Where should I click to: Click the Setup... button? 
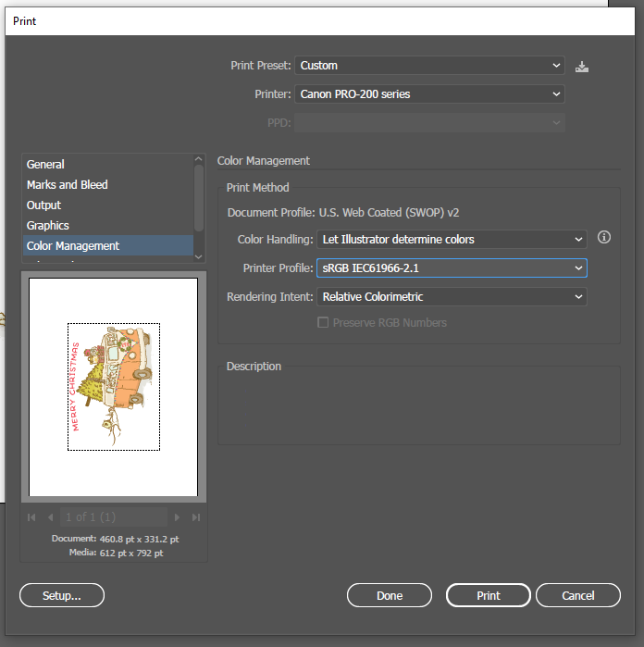point(62,595)
